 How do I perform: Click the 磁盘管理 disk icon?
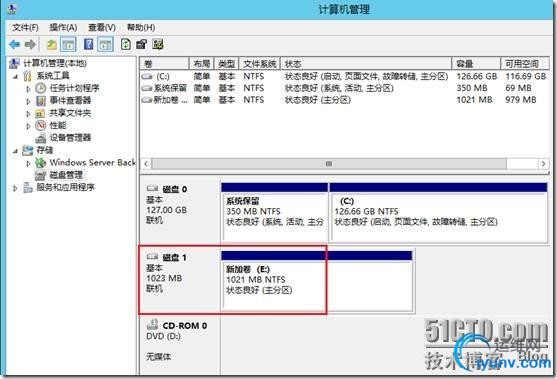tap(41, 175)
